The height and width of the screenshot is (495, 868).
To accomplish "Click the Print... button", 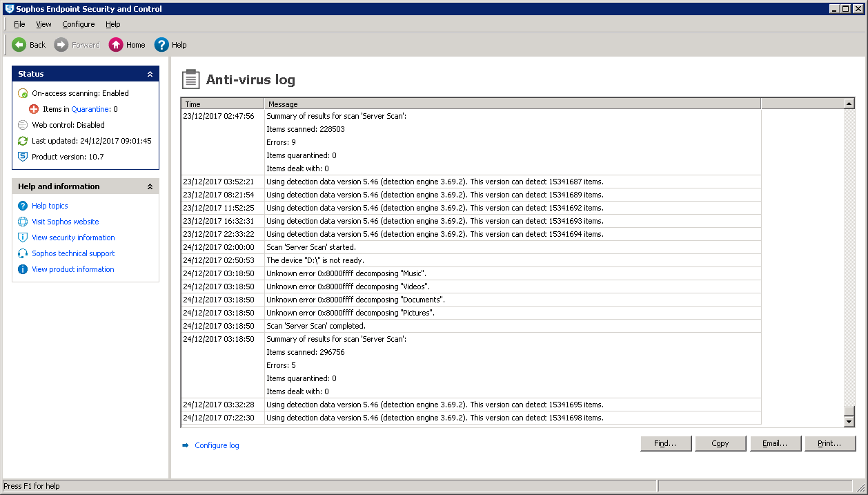I will [830, 443].
